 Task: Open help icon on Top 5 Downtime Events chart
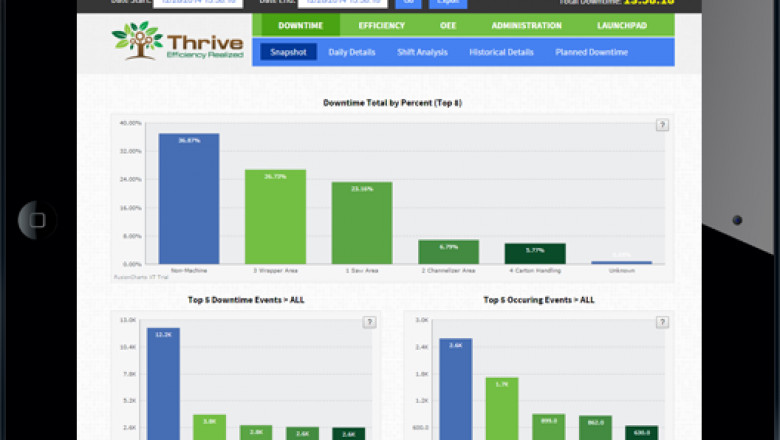(x=369, y=322)
